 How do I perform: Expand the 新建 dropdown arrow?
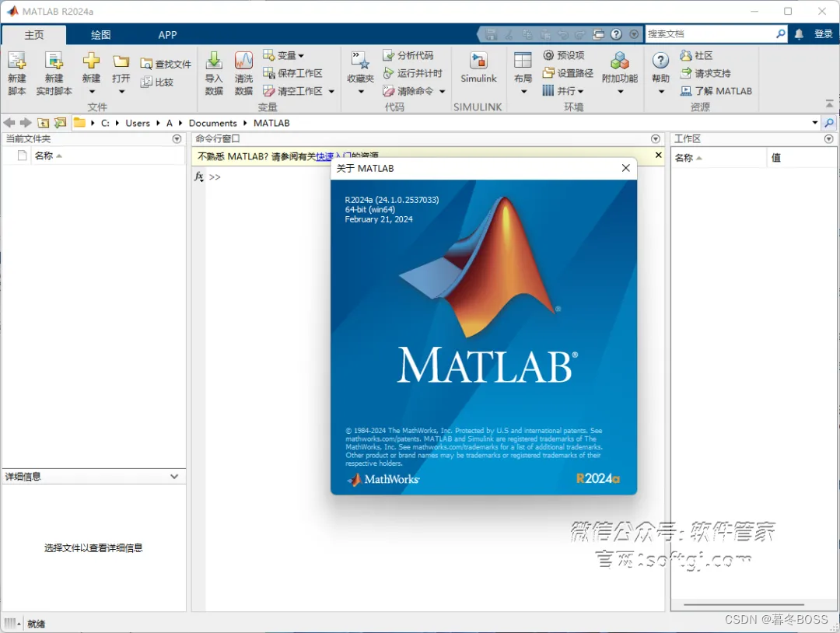[92, 92]
